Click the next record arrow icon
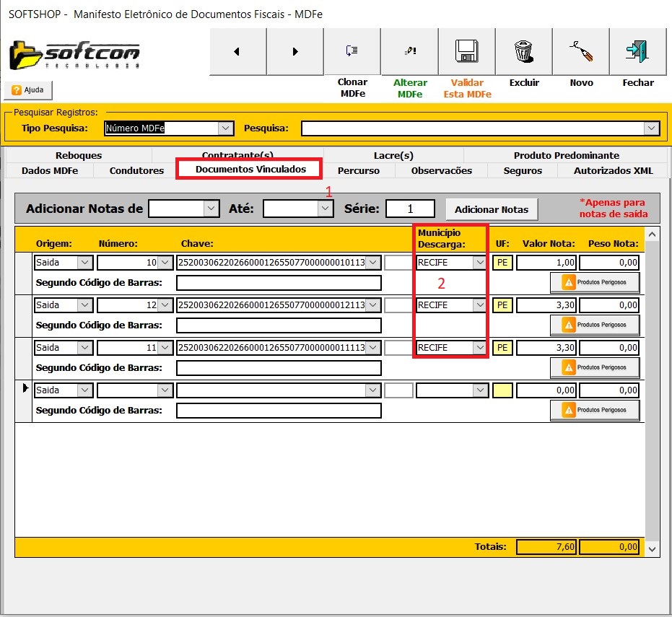This screenshot has height=617, width=672. point(294,51)
